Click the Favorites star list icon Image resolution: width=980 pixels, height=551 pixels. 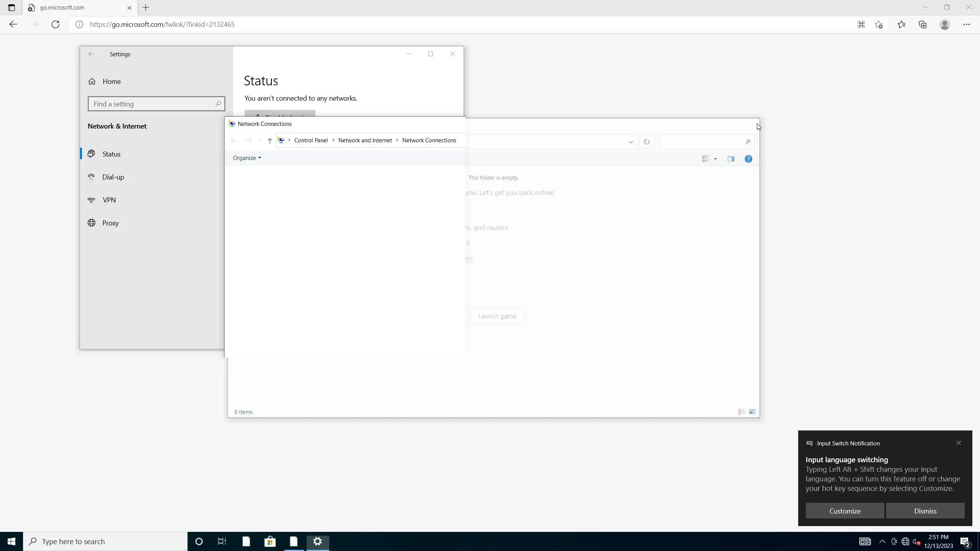click(901, 24)
